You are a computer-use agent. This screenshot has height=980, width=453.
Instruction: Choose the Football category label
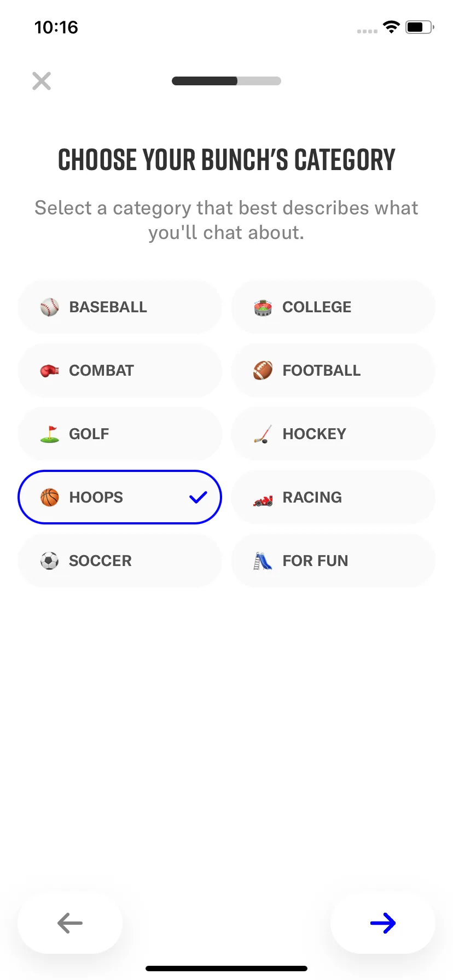point(321,371)
